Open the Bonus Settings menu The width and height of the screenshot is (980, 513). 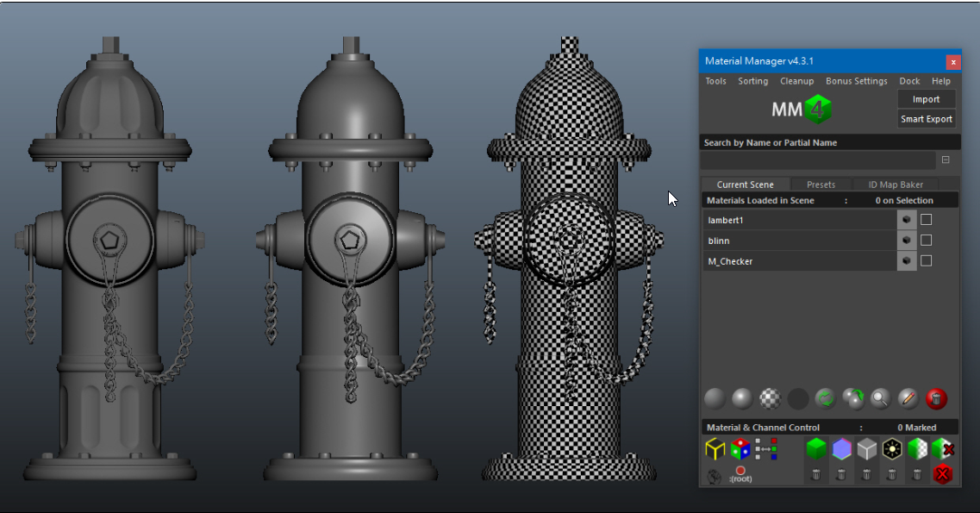point(856,80)
